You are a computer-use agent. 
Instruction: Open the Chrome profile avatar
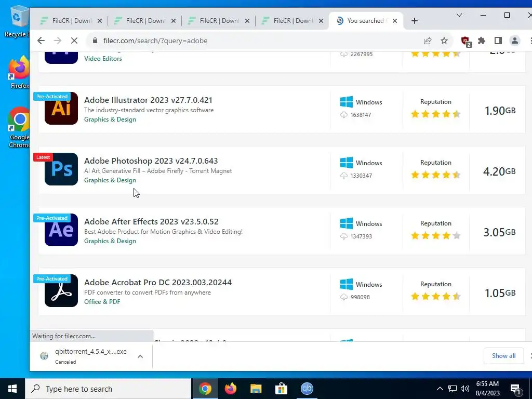(x=515, y=41)
